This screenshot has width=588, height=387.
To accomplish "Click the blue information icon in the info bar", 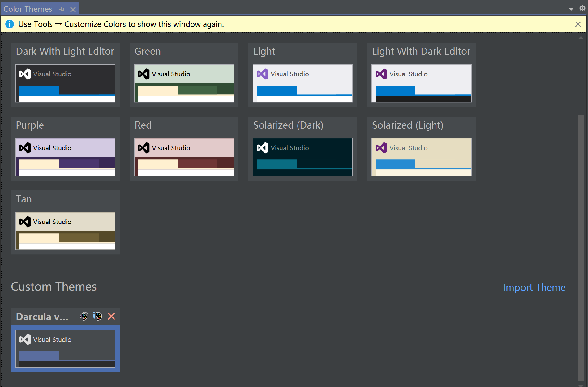I will pos(10,24).
